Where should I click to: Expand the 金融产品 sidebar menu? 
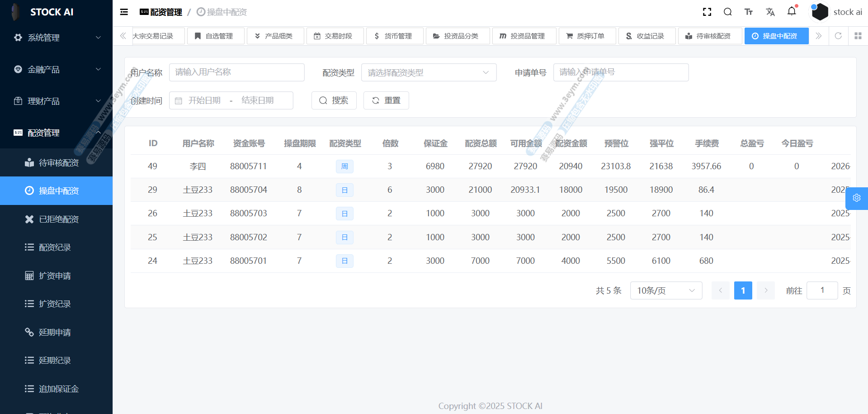coord(56,69)
